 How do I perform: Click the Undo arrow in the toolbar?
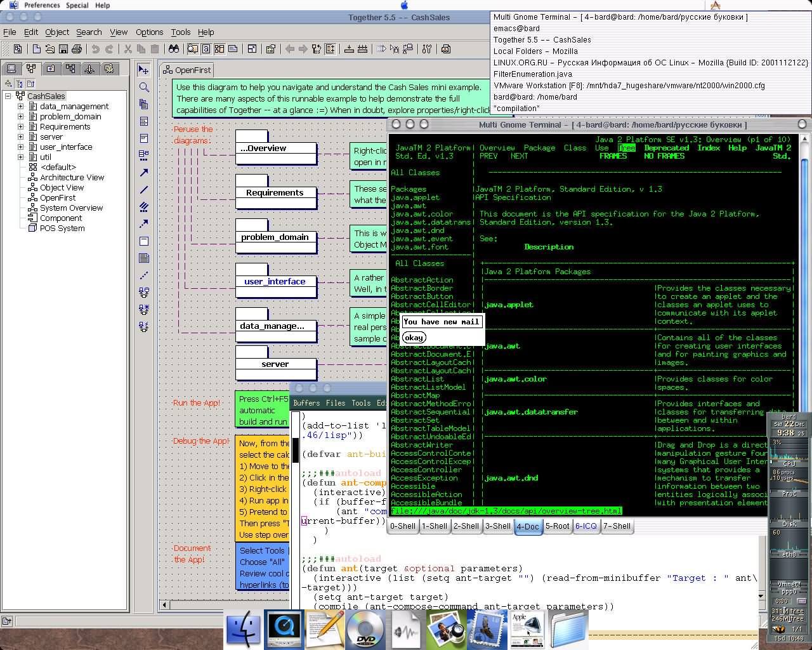95,49
